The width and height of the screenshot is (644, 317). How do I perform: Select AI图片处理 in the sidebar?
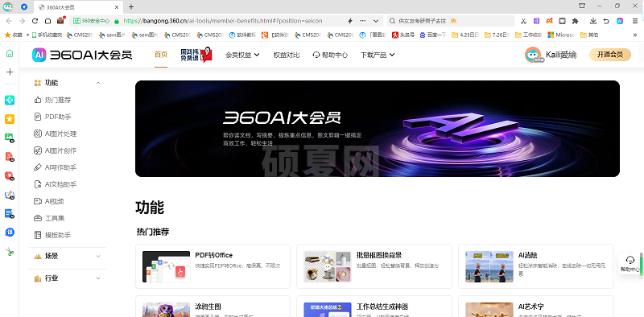click(55, 134)
